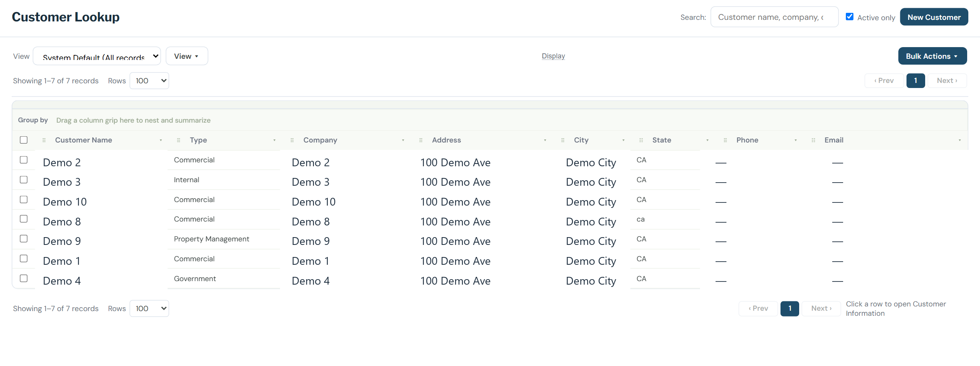980x366 pixels.
Task: Expand the View dropdown button
Action: pos(187,56)
